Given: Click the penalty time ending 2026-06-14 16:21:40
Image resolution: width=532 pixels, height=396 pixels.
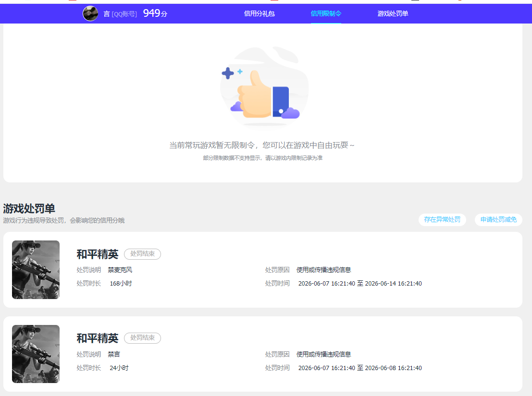Looking at the screenshot, I should point(360,284).
